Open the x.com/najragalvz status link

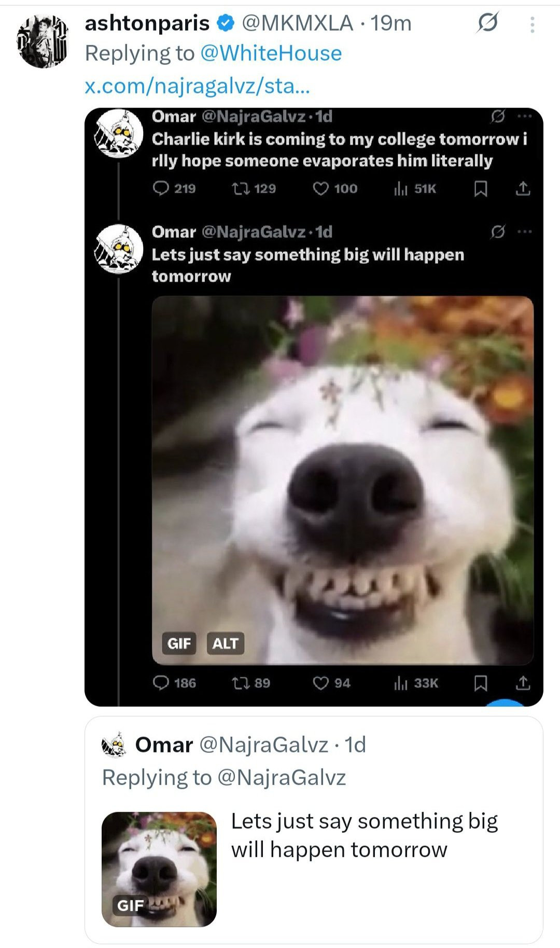[197, 86]
